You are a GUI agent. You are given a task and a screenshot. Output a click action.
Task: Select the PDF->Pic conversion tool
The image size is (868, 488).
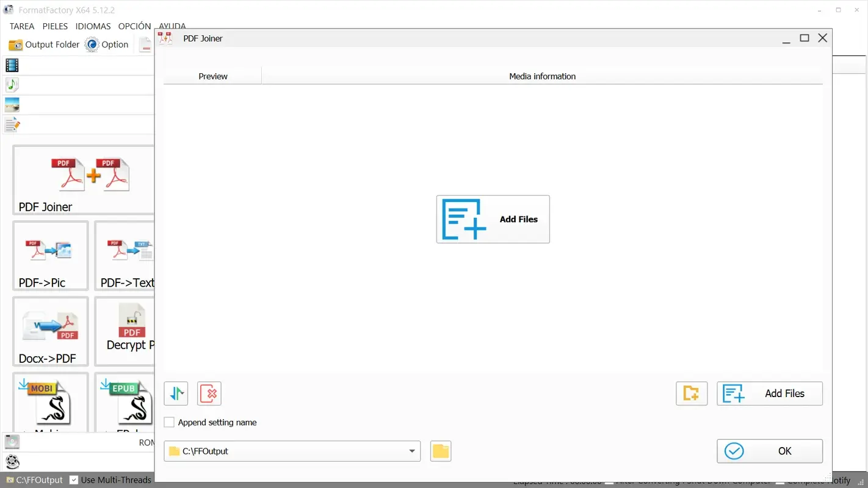(x=50, y=256)
